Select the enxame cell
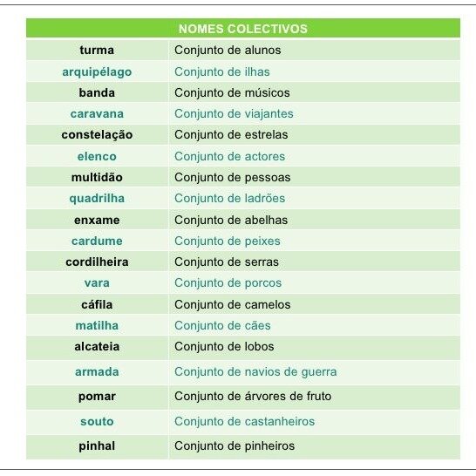 [x=97, y=220]
